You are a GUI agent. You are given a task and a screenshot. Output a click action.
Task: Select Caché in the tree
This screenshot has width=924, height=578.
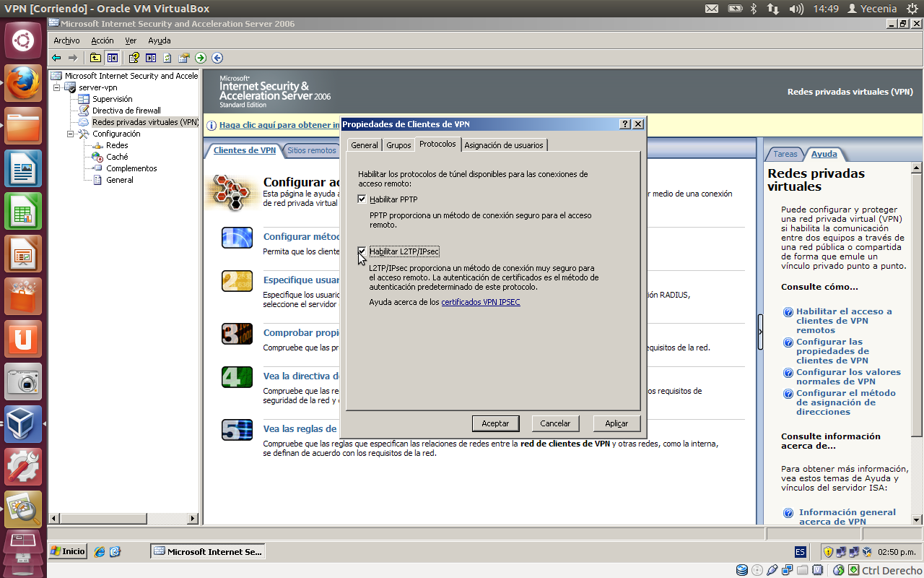(x=117, y=157)
